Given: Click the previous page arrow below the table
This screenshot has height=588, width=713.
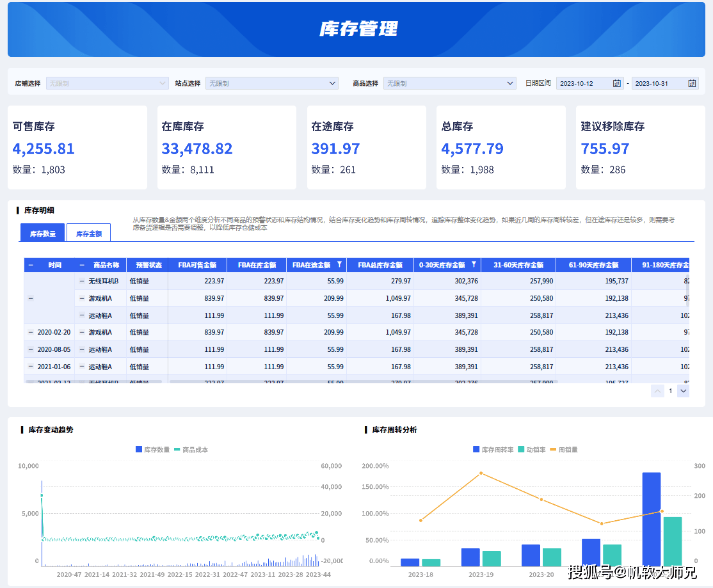Looking at the screenshot, I should click(x=657, y=390).
